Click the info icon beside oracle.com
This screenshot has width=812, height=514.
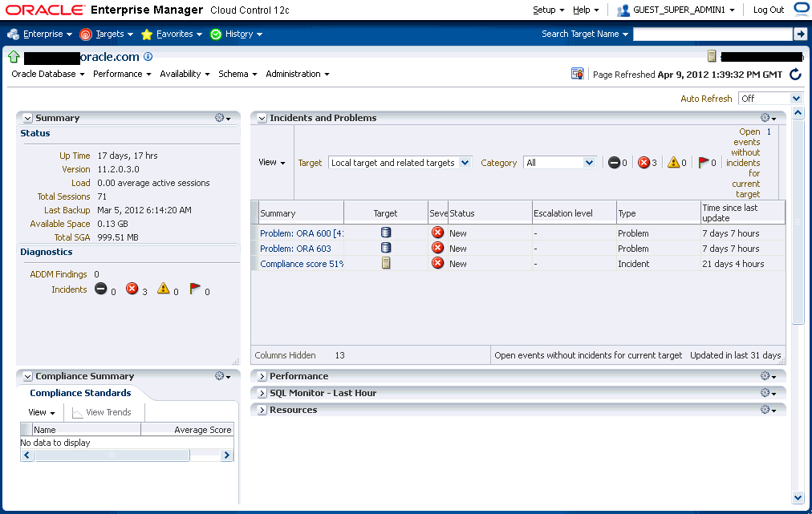pyautogui.click(x=148, y=56)
